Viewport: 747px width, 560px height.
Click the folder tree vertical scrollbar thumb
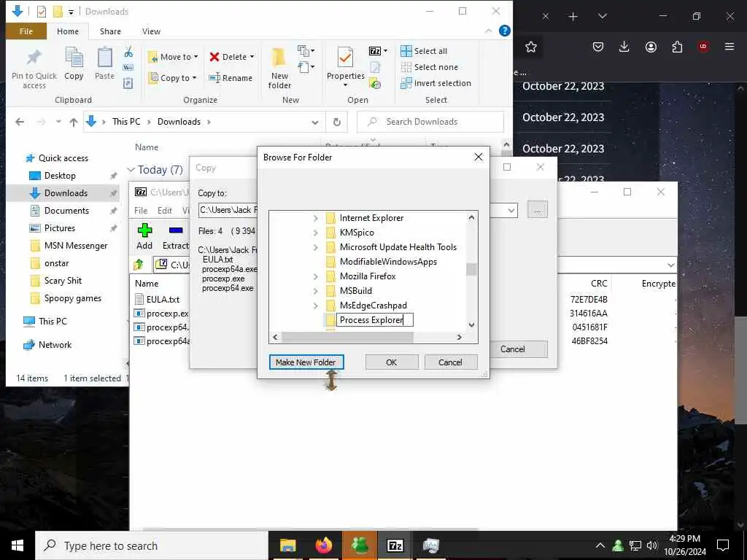point(471,270)
